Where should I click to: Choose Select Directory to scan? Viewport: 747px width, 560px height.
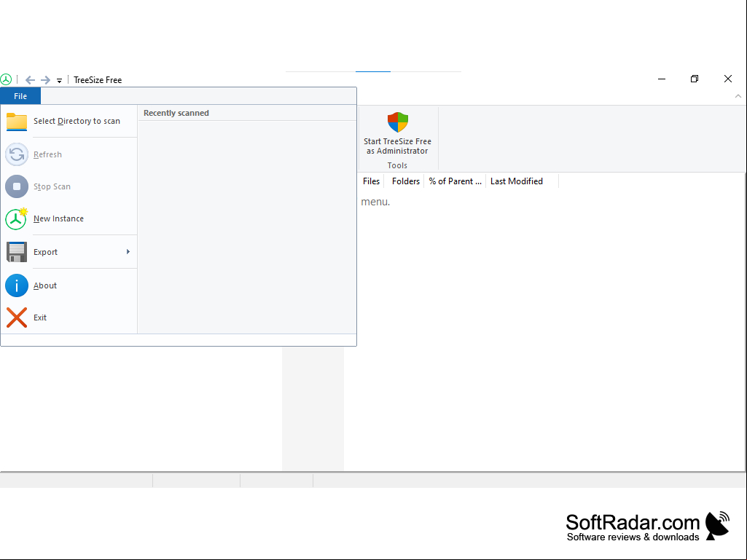click(77, 121)
